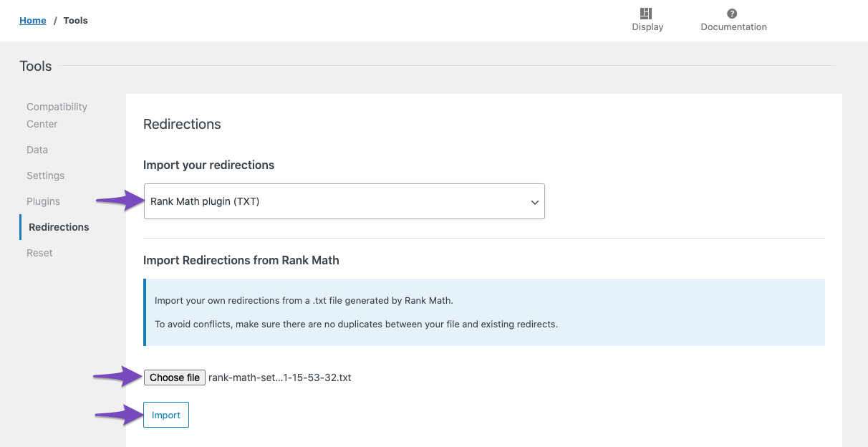This screenshot has width=868, height=447.
Task: Click the dropdown chevron arrow of the import source
Action: click(x=534, y=202)
